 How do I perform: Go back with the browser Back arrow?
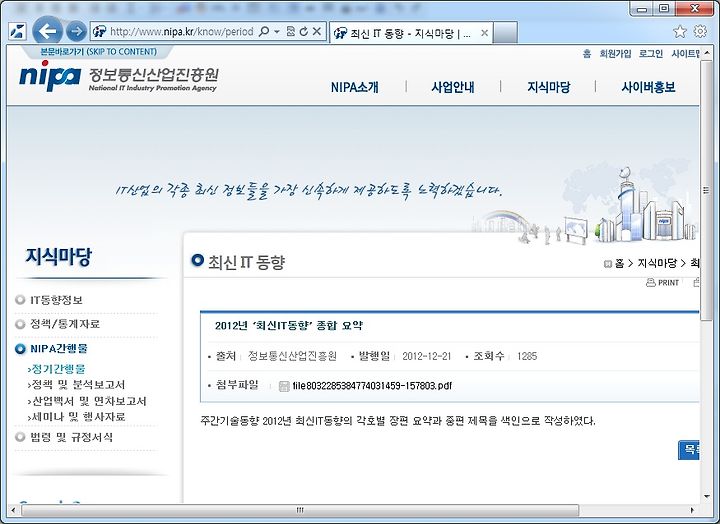tap(47, 31)
